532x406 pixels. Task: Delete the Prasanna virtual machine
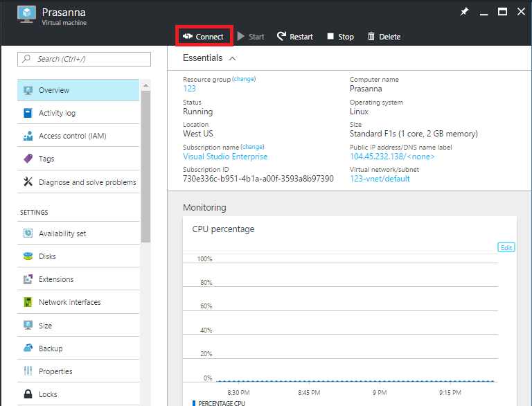point(384,37)
